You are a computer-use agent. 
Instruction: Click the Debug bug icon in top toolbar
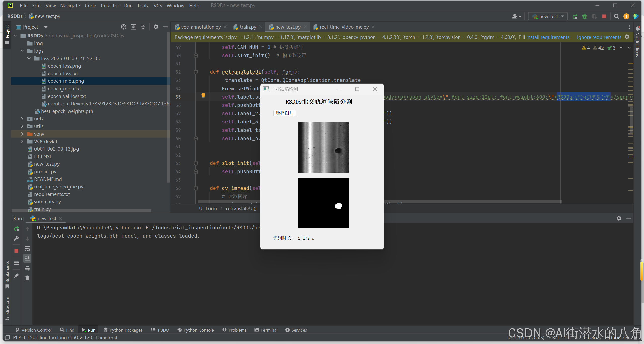coord(584,17)
